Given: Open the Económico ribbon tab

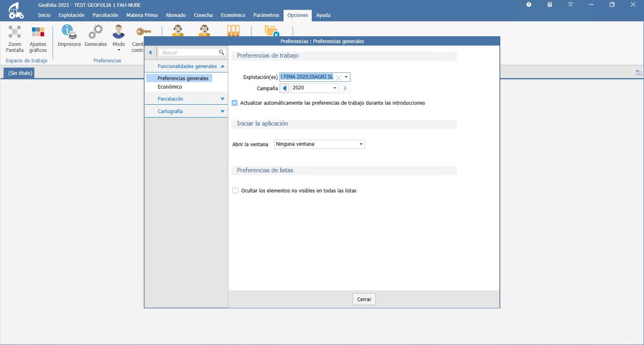Looking at the screenshot, I should click(x=233, y=15).
